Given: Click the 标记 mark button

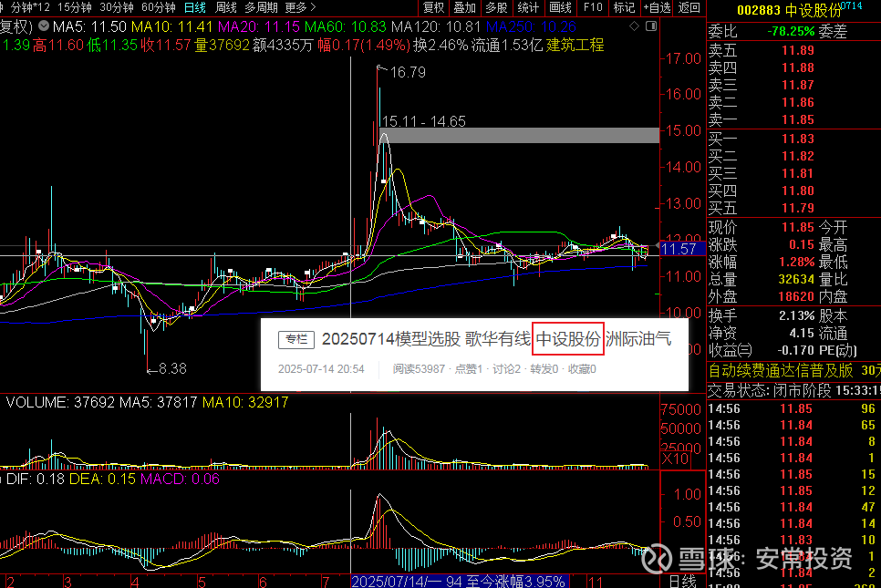Looking at the screenshot, I should tap(624, 7).
